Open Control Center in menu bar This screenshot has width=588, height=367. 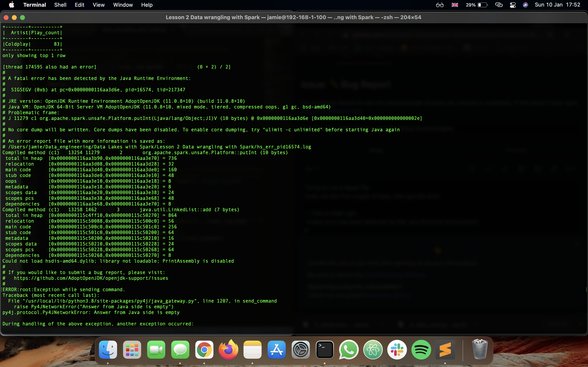(x=513, y=5)
